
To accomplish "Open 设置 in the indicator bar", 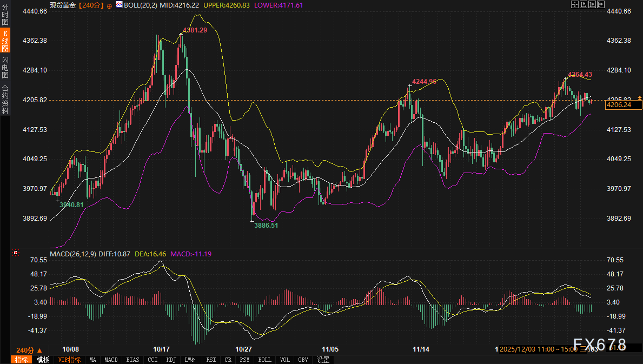I will coord(323,360).
